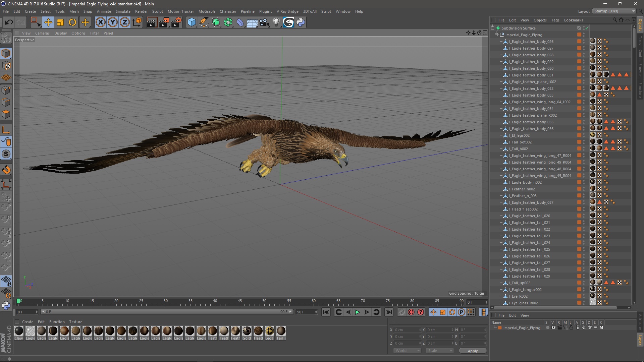
Task: Select the Scale tool icon
Action: [x=60, y=22]
